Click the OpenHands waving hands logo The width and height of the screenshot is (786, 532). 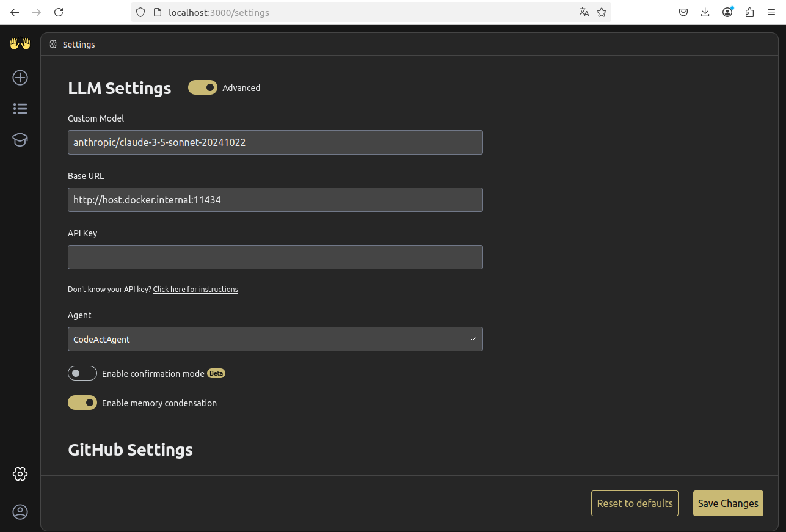click(20, 43)
